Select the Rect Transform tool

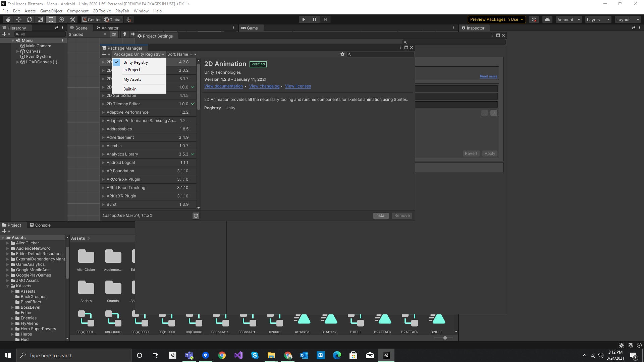[x=51, y=19]
